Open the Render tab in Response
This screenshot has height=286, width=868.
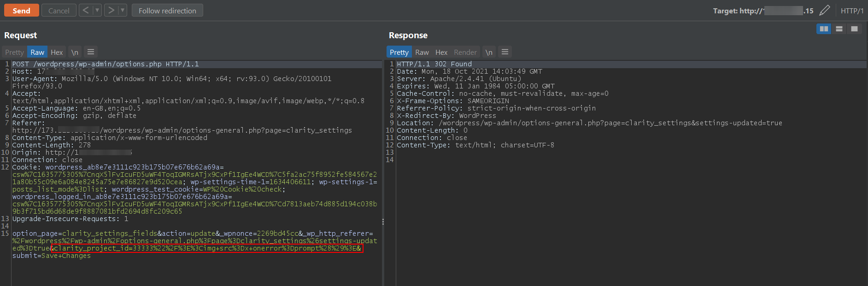tap(465, 52)
